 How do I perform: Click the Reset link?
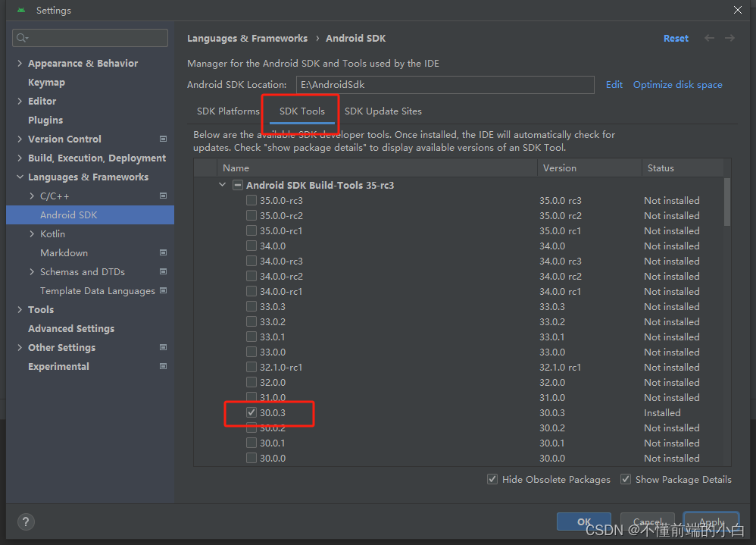click(676, 38)
